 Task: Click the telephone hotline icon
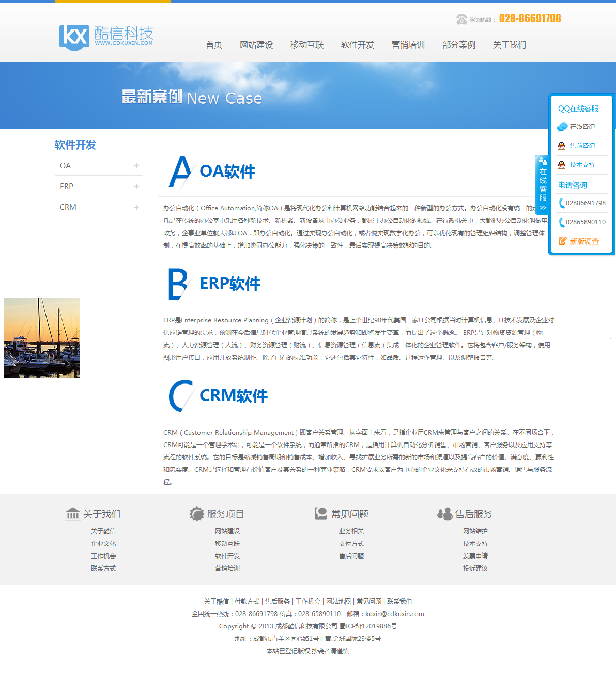(461, 20)
